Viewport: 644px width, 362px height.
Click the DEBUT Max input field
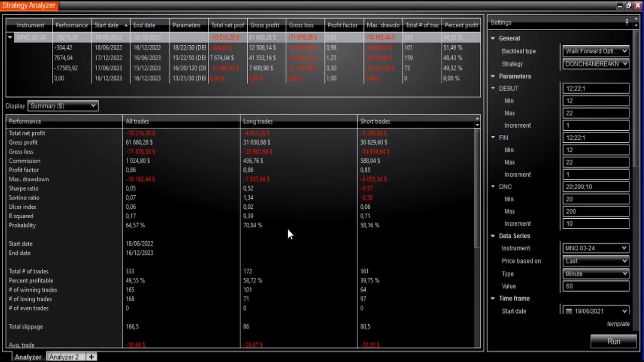pos(596,113)
